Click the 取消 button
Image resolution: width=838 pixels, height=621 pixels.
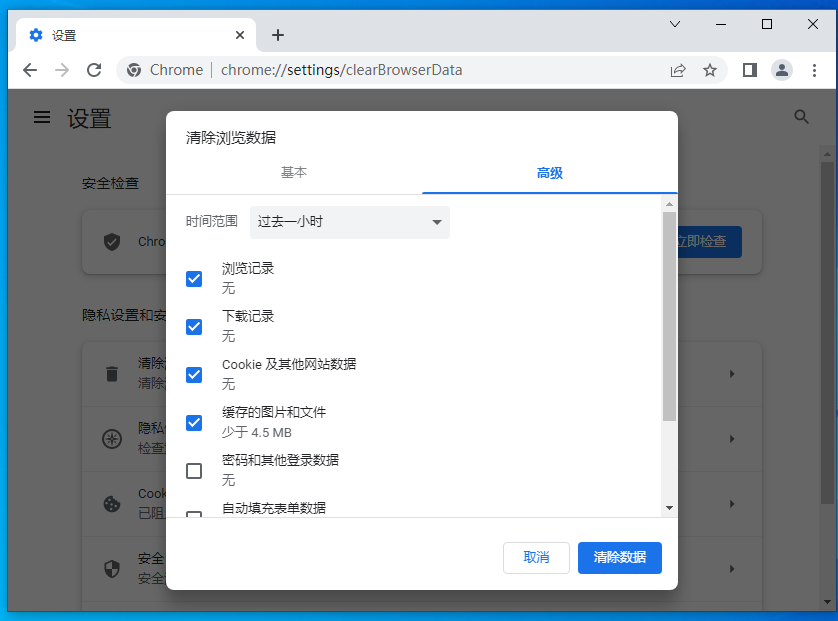click(x=536, y=557)
